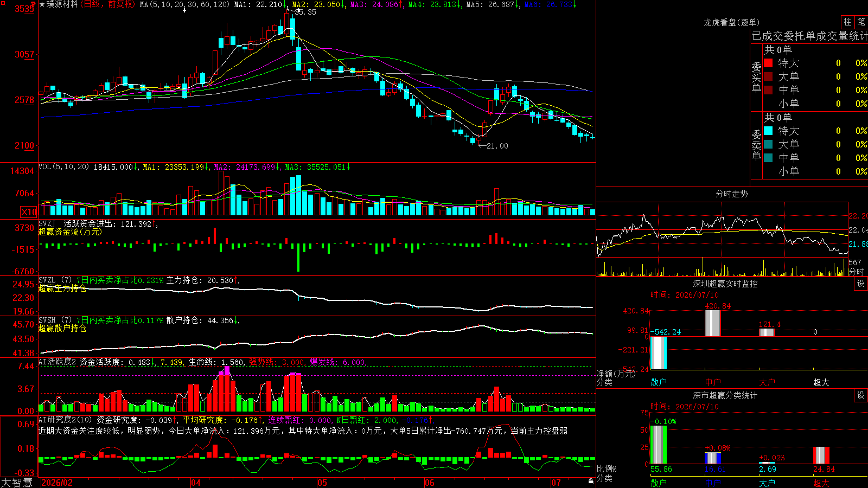
Task: Click the AI研究度2(10) indicator label
Action: (66, 420)
